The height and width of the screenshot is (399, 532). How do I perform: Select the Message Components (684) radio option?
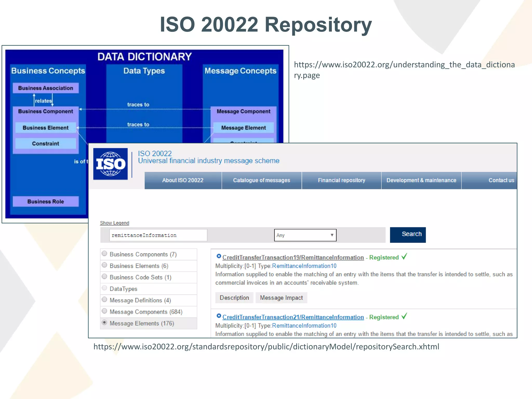104,311
